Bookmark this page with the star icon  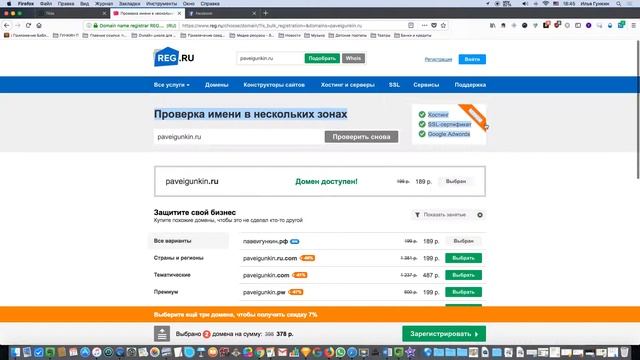[443, 25]
